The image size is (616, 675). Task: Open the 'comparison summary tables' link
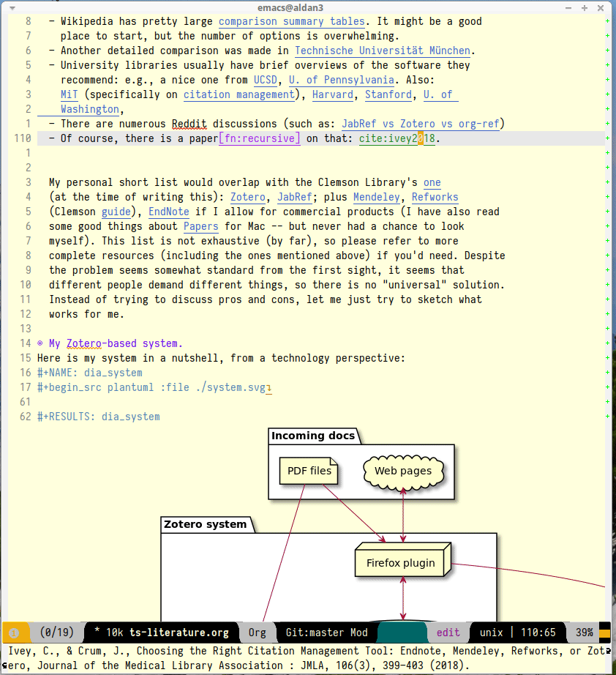292,21
